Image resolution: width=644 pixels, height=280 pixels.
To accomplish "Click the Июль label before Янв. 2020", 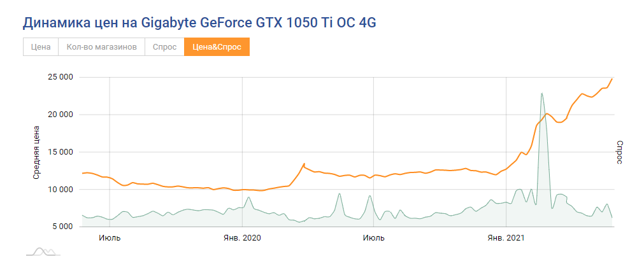I will click(110, 238).
